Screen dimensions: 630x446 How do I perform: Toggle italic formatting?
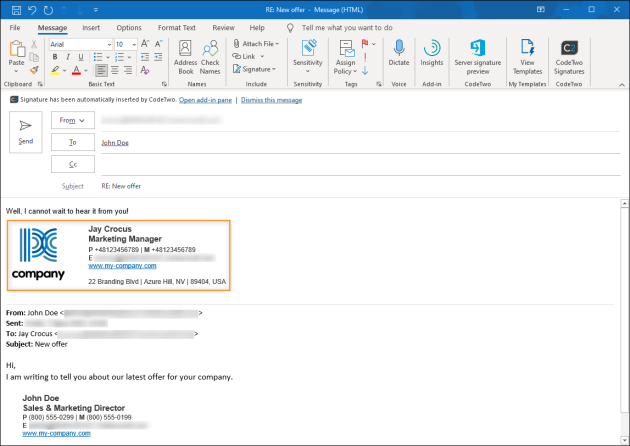tap(68, 57)
